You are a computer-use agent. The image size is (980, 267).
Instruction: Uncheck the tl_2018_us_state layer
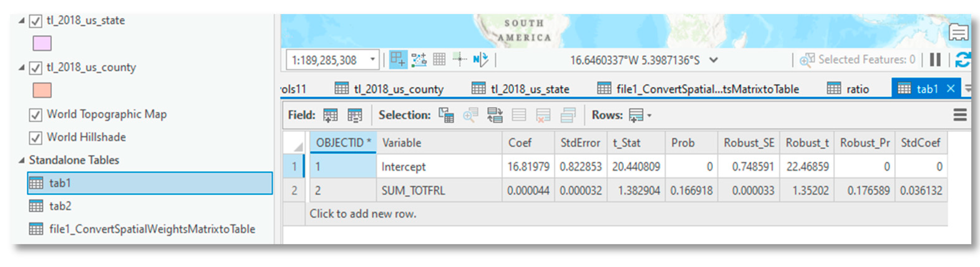coord(36,21)
